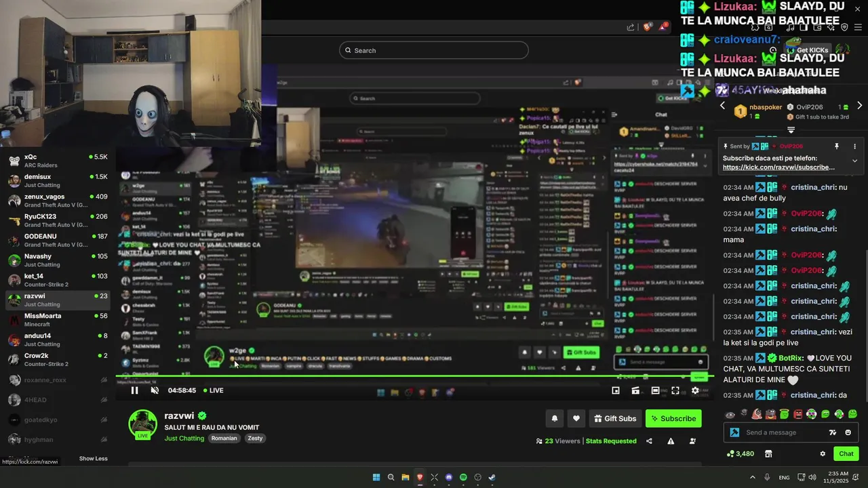Open zenux_vagos channel in sidebar
Image resolution: width=868 pixels, height=488 pixels.
(x=57, y=201)
